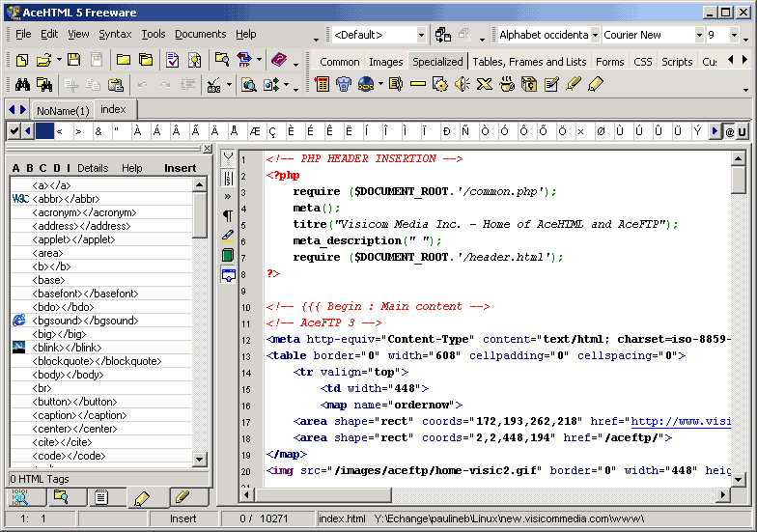Expand the double chevron in editor gutter
The height and width of the screenshot is (532, 757).
tap(228, 197)
